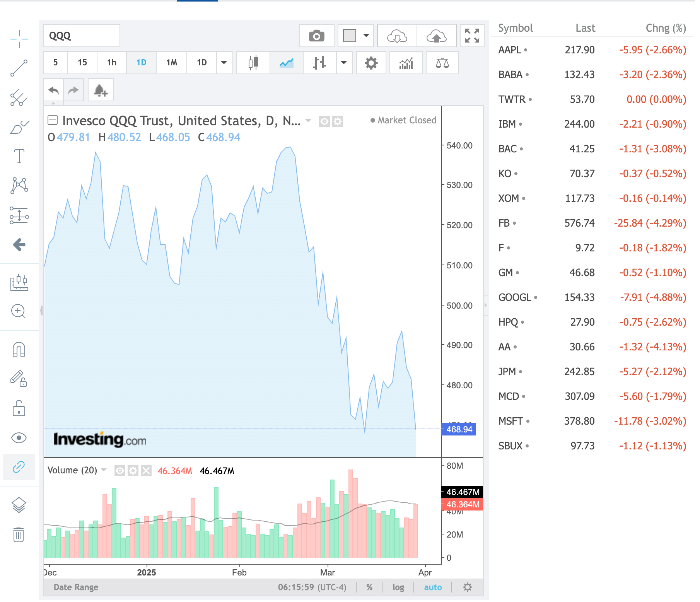
Task: Open SBUX in the watchlist
Action: pos(592,446)
